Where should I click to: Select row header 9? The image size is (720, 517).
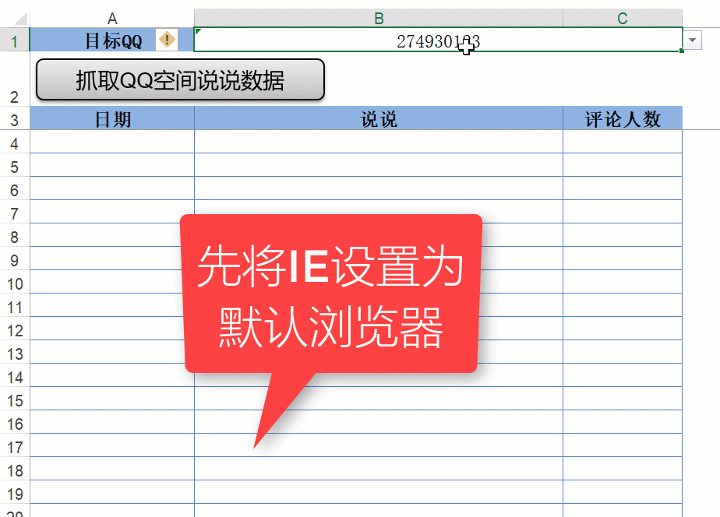pos(14,260)
